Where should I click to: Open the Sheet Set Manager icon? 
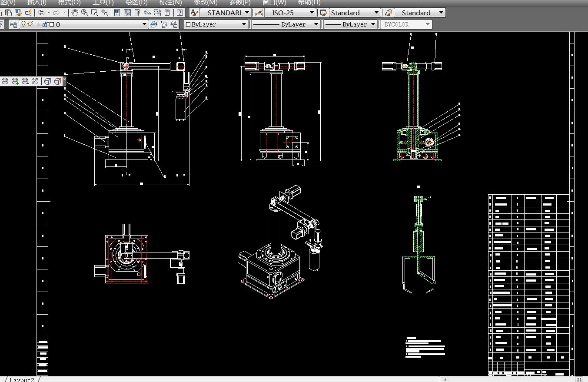pyautogui.click(x=147, y=13)
